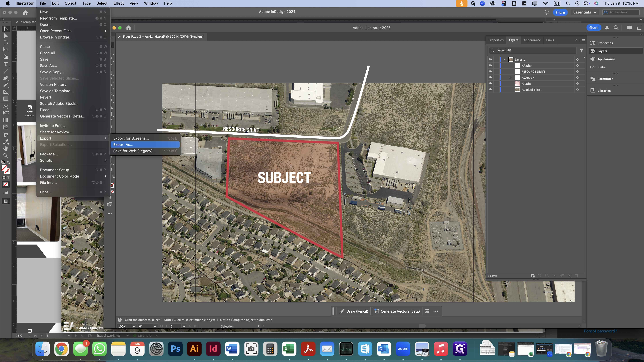Open more options in the contextual task bar

tap(436, 311)
